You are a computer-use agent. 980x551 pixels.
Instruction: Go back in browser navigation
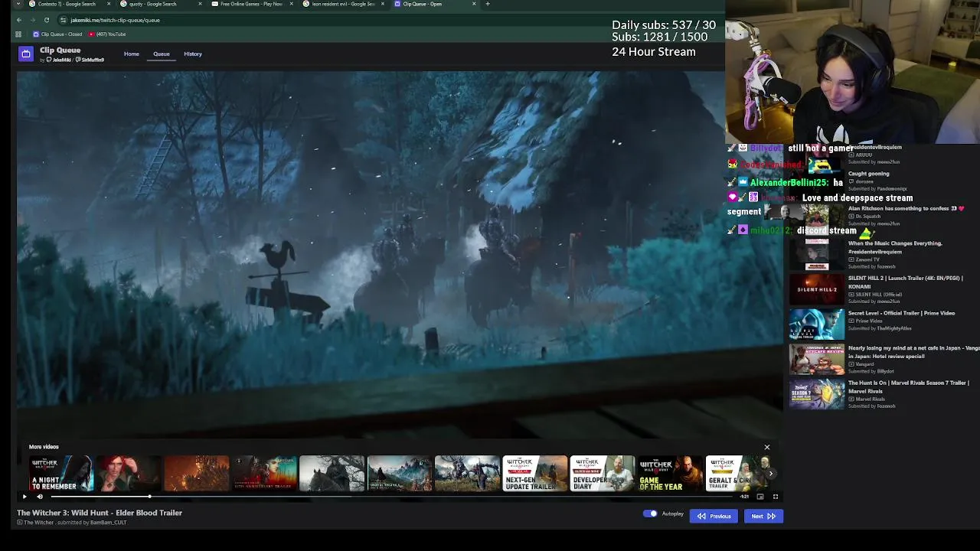19,20
